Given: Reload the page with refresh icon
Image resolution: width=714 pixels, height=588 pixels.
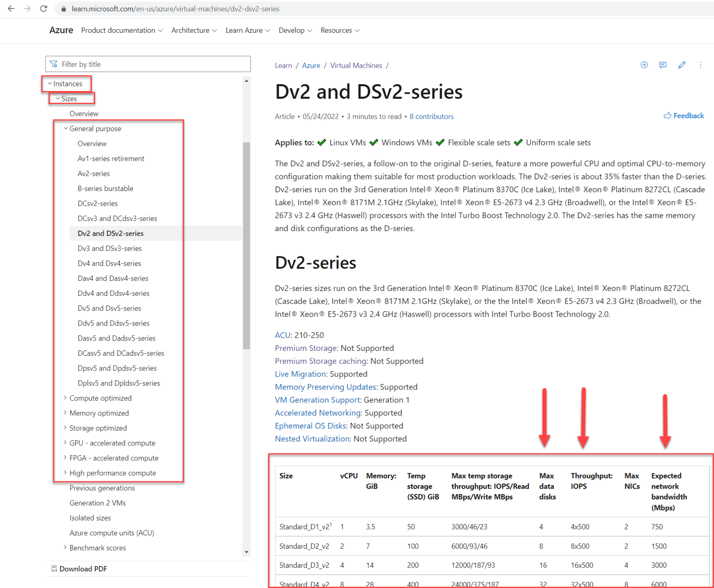Looking at the screenshot, I should (x=44, y=9).
